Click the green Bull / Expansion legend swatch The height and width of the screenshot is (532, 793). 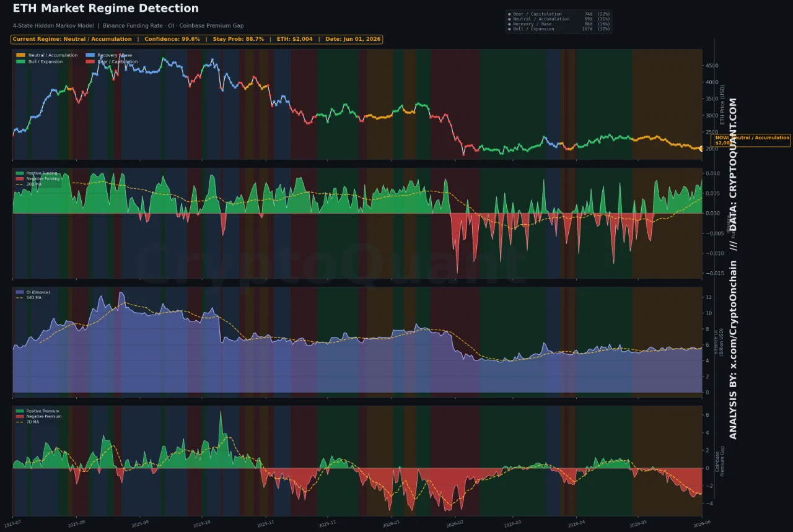20,62
